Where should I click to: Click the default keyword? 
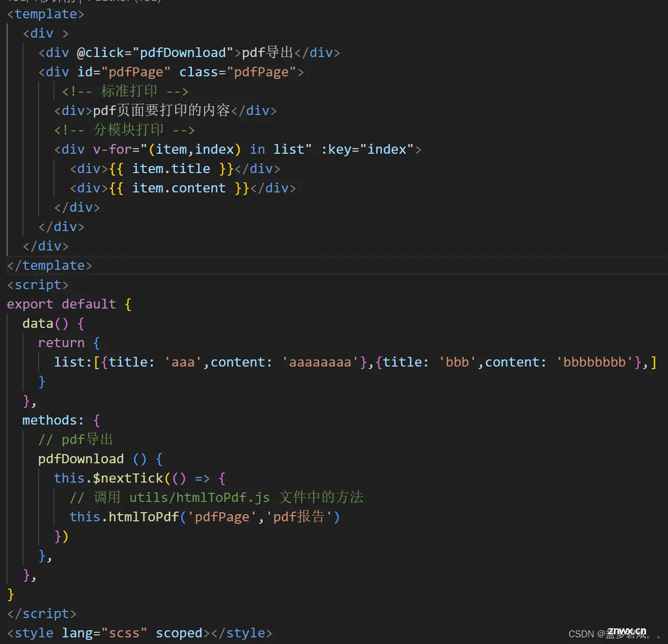(89, 304)
